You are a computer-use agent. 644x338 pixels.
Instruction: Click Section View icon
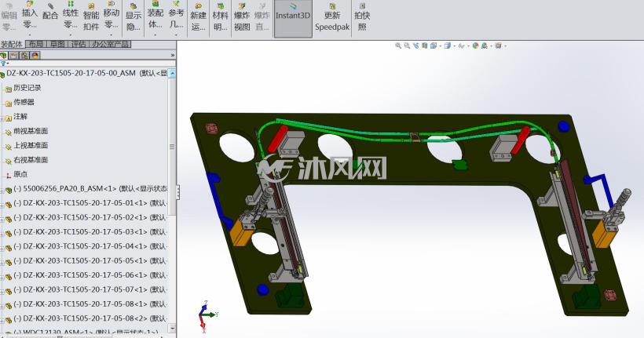pos(424,45)
